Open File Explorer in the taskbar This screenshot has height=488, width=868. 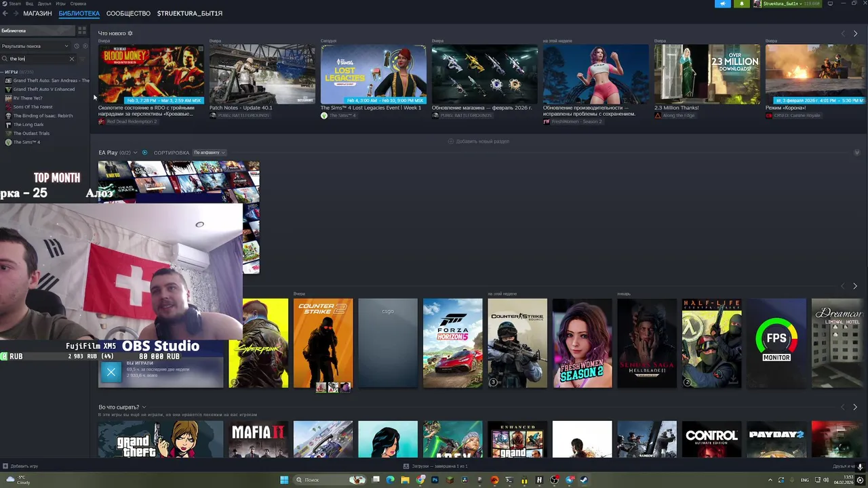[x=406, y=480]
